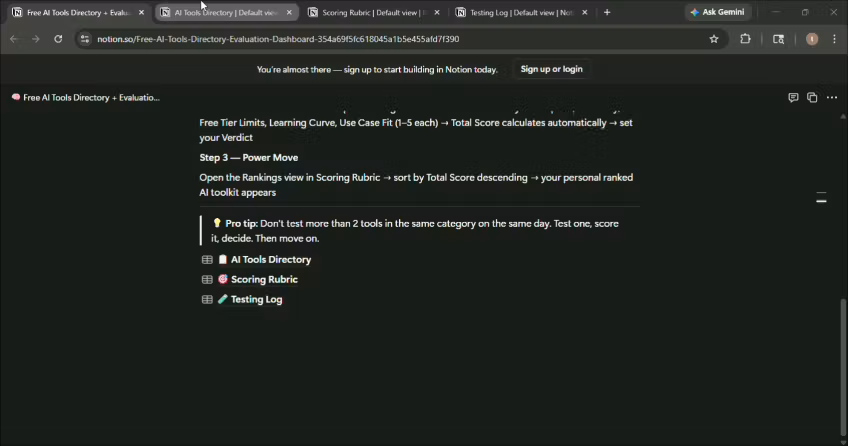Switch to Free AI Tools Directory + Evaluation tab
Viewport: 848px width, 446px height.
(x=78, y=12)
